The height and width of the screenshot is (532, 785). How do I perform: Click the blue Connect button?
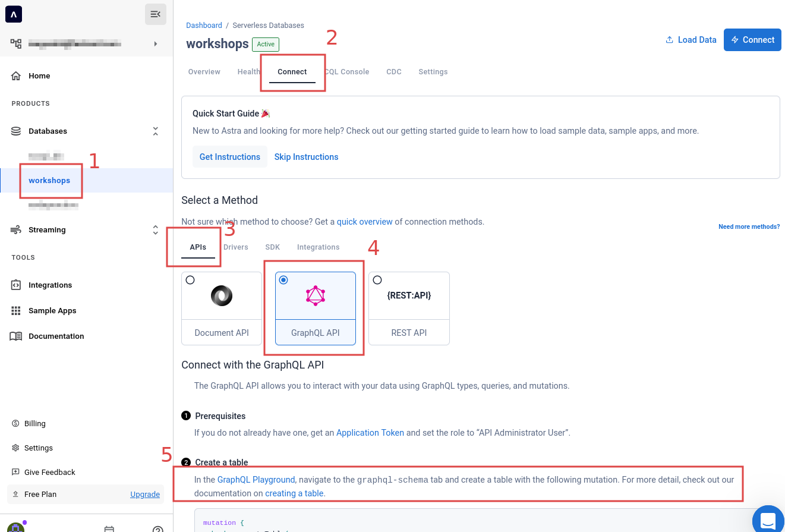coord(752,40)
